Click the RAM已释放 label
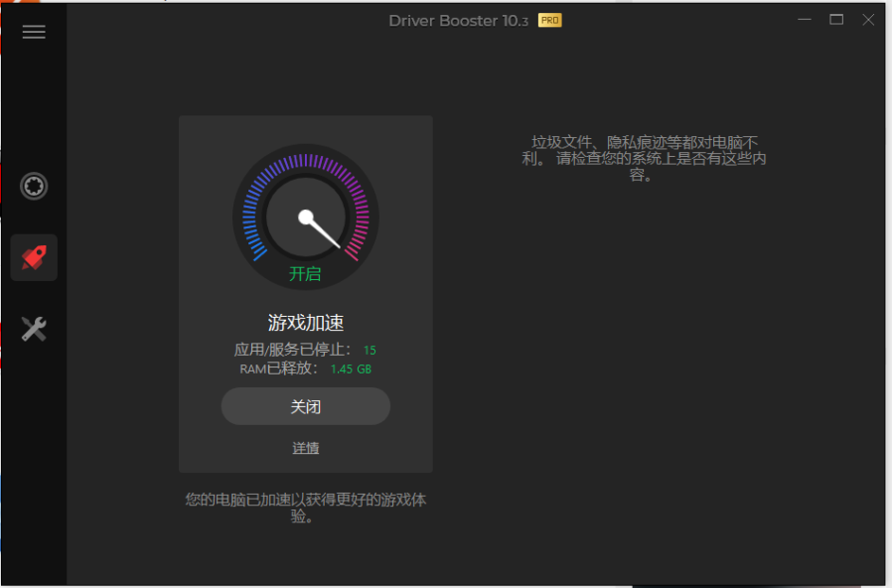 tap(279, 368)
